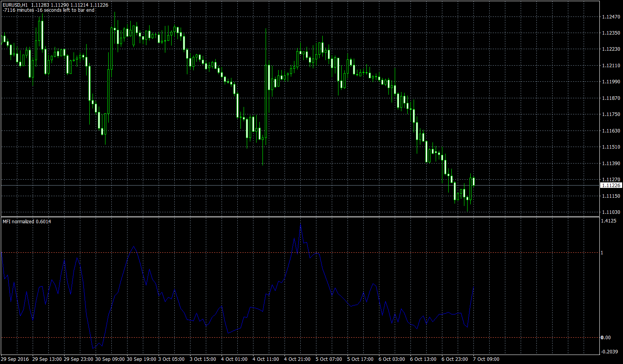623x364 pixels.
Task: Click the '29 Sep 2016' time axis label
Action: point(15,359)
